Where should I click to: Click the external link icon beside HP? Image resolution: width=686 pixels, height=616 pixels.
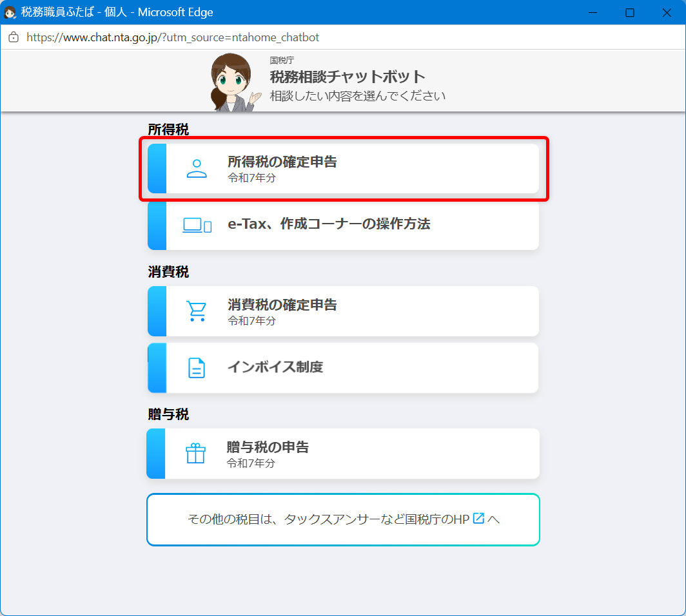point(478,518)
